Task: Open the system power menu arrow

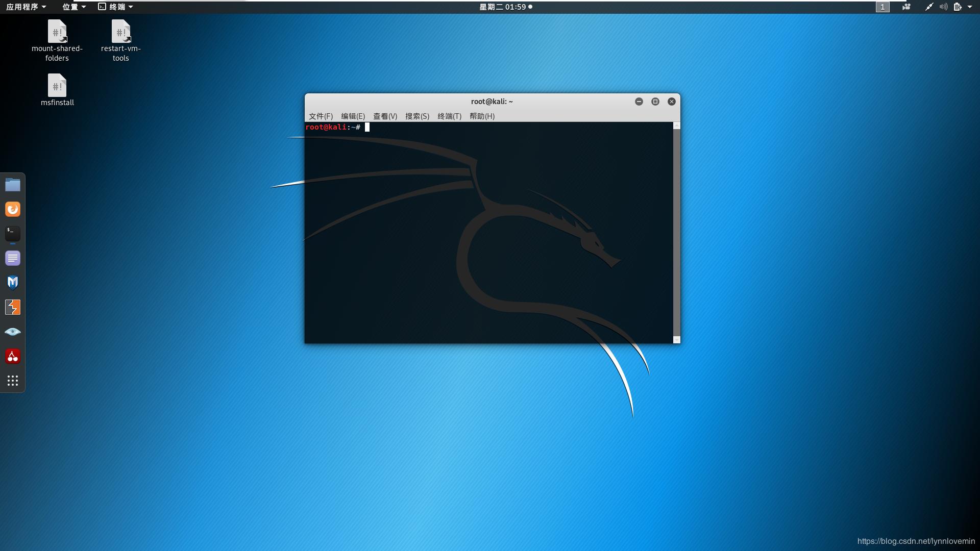Action: coord(970,7)
